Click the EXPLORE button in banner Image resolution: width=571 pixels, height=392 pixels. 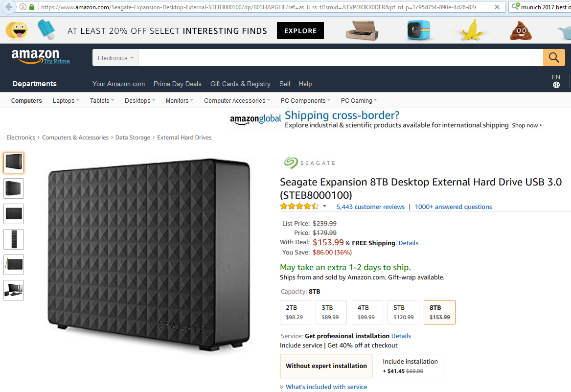click(300, 31)
